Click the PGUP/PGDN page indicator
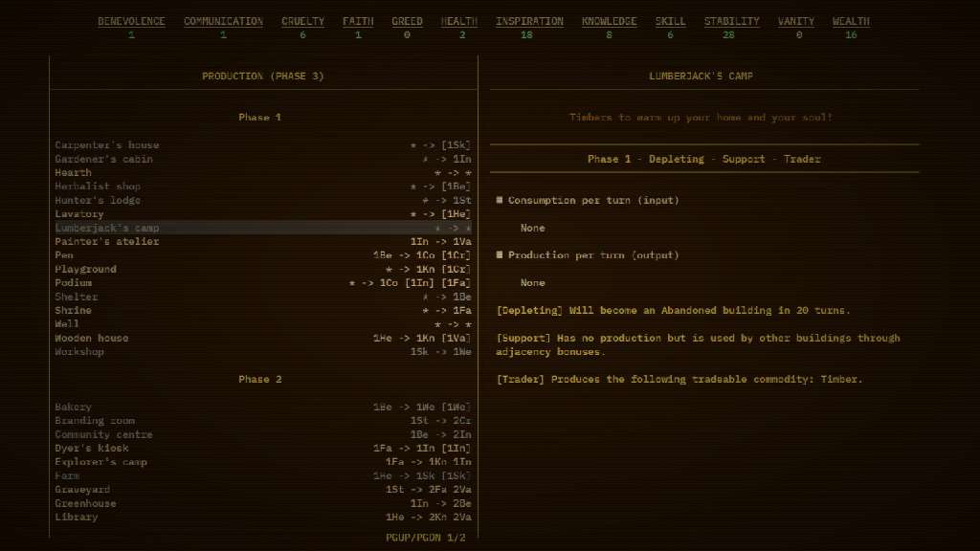The height and width of the screenshot is (551, 980). (x=425, y=538)
